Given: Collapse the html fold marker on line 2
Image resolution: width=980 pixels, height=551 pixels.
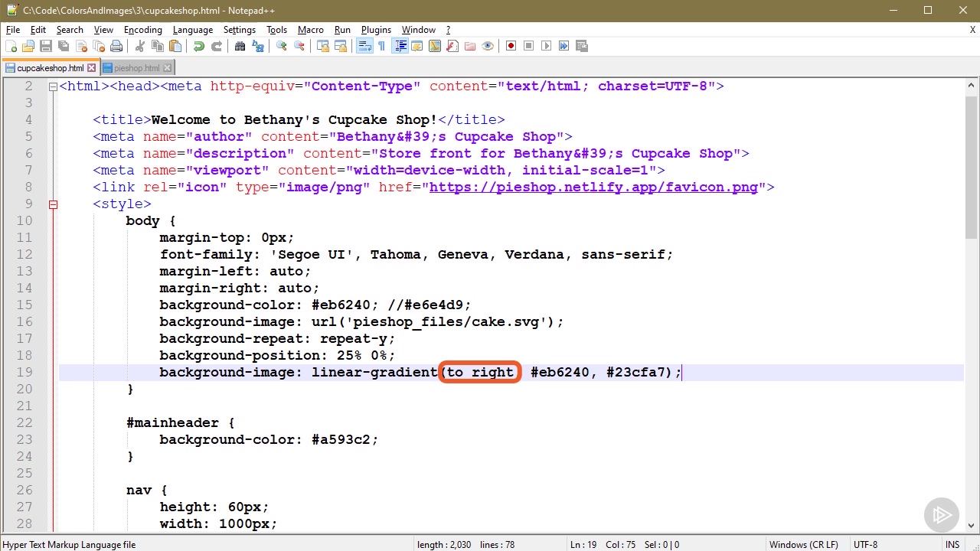Looking at the screenshot, I should point(53,86).
